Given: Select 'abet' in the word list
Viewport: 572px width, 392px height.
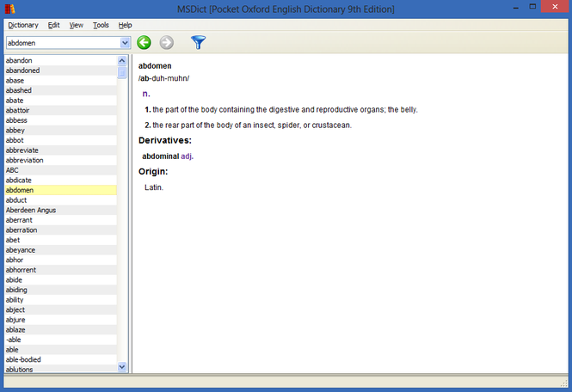Looking at the screenshot, I should 60,240.
